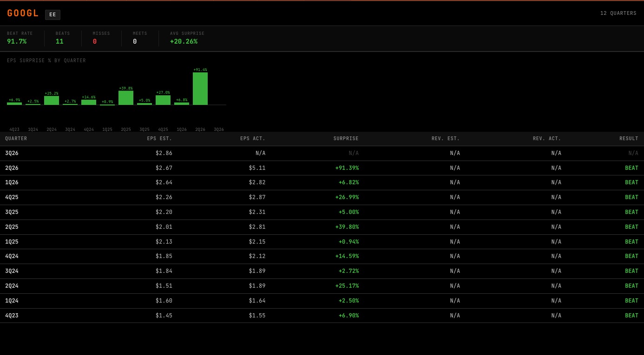Click the $2.13 EPS estimate cell
Screen dimensions: 644x355
coord(164,242)
